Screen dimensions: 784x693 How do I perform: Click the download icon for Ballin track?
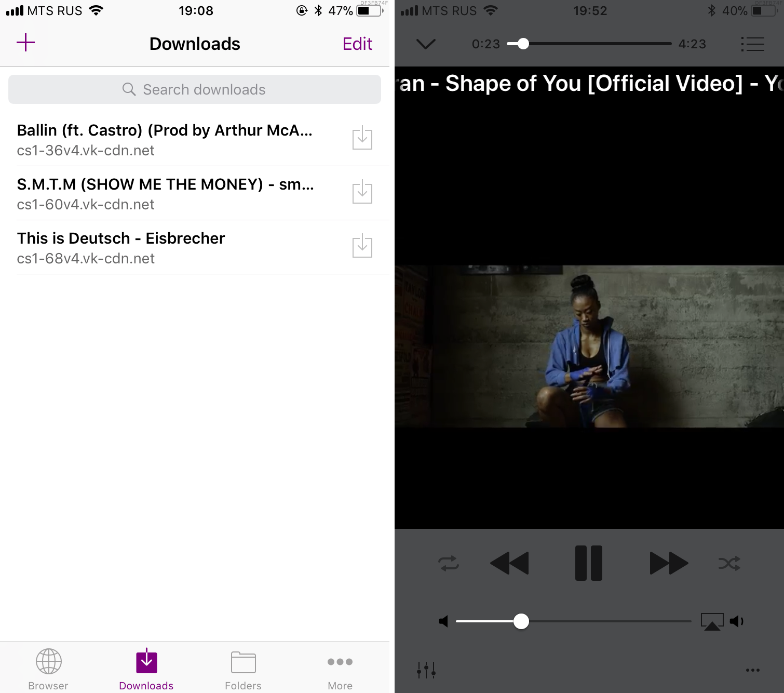(362, 139)
